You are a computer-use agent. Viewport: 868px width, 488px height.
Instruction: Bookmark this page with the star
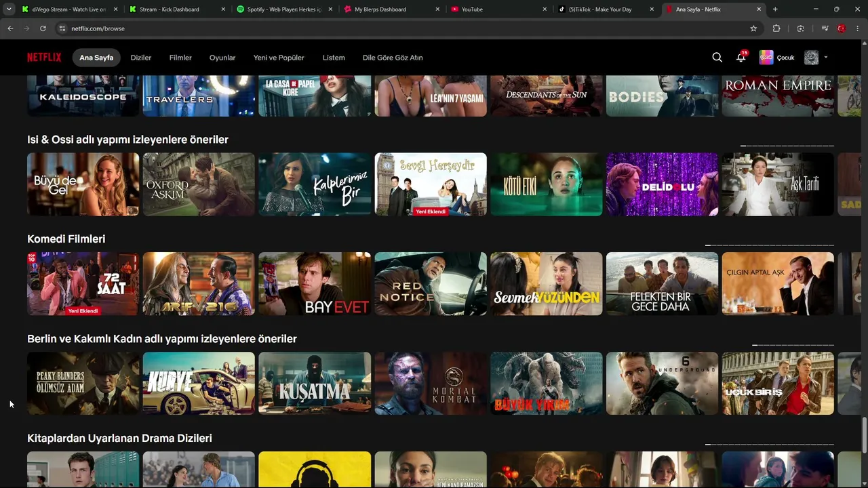tap(753, 28)
